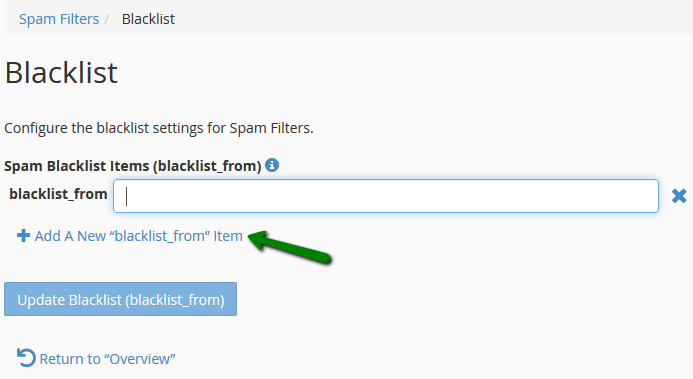Click the "Configure the blacklist settings" description text

click(159, 128)
